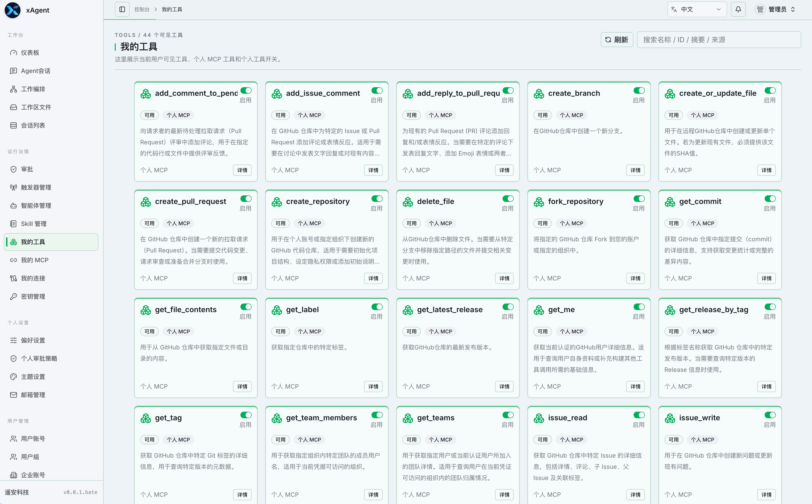The image size is (812, 504).
Task: Open the 中文 language dropdown
Action: (697, 9)
